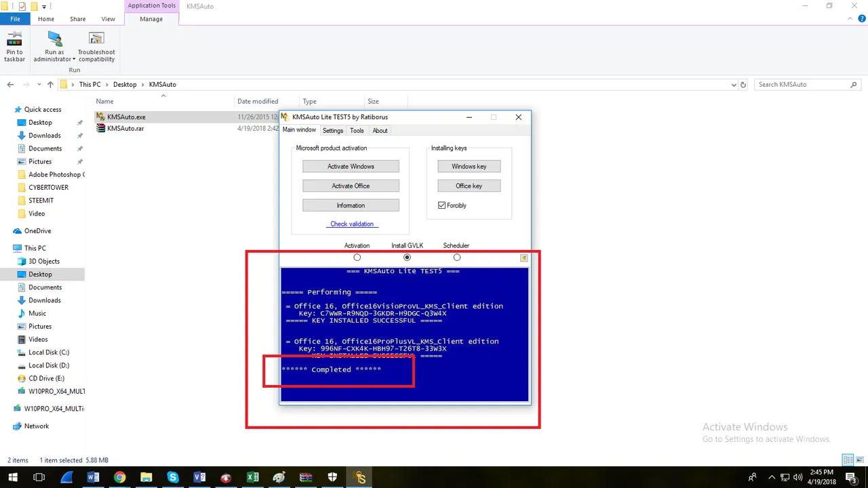Click the Activate Windows button

coord(351,166)
